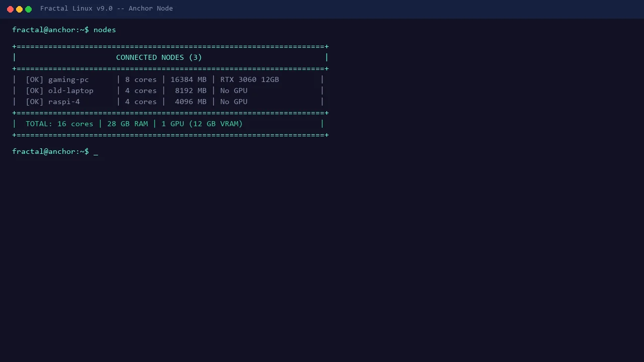Click the 'nodes' command text
The height and width of the screenshot is (362, 644).
pos(105,30)
